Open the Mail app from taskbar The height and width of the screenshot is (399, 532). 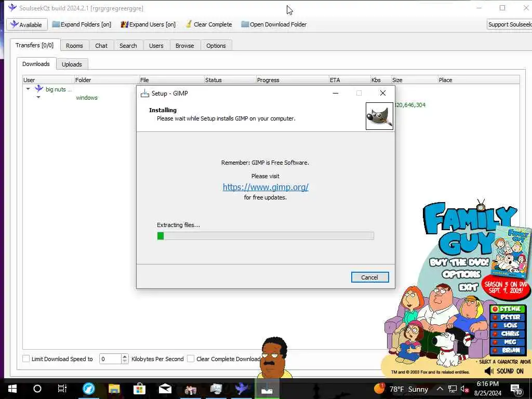(165, 389)
